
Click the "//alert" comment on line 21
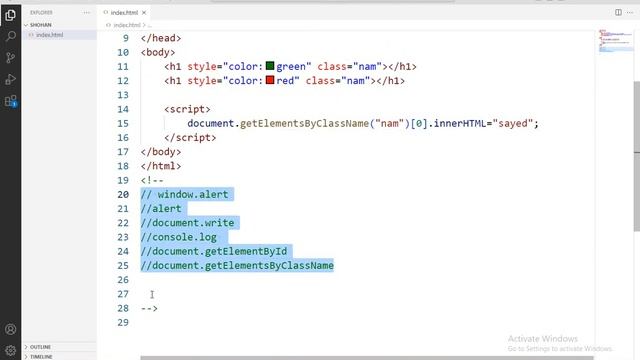pyautogui.click(x=161, y=209)
